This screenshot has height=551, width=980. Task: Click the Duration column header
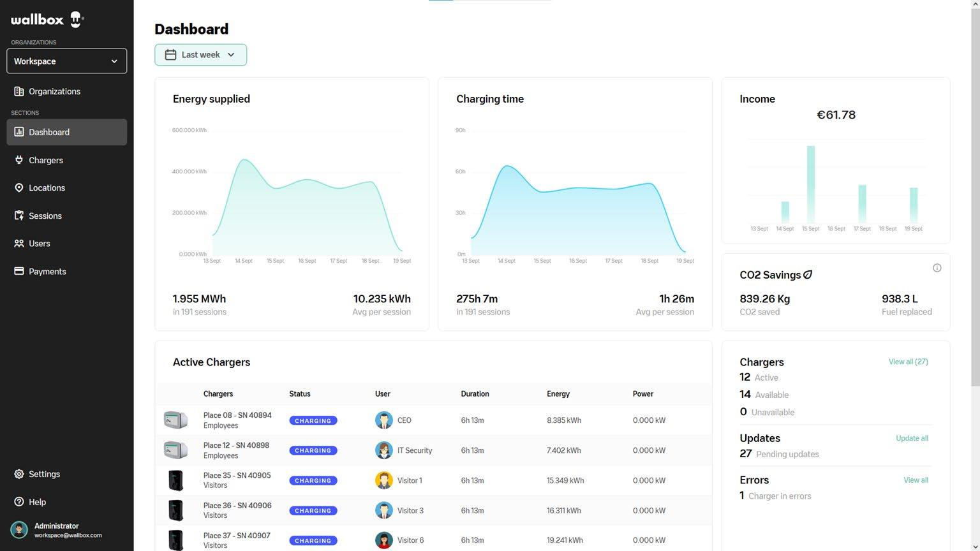point(475,394)
